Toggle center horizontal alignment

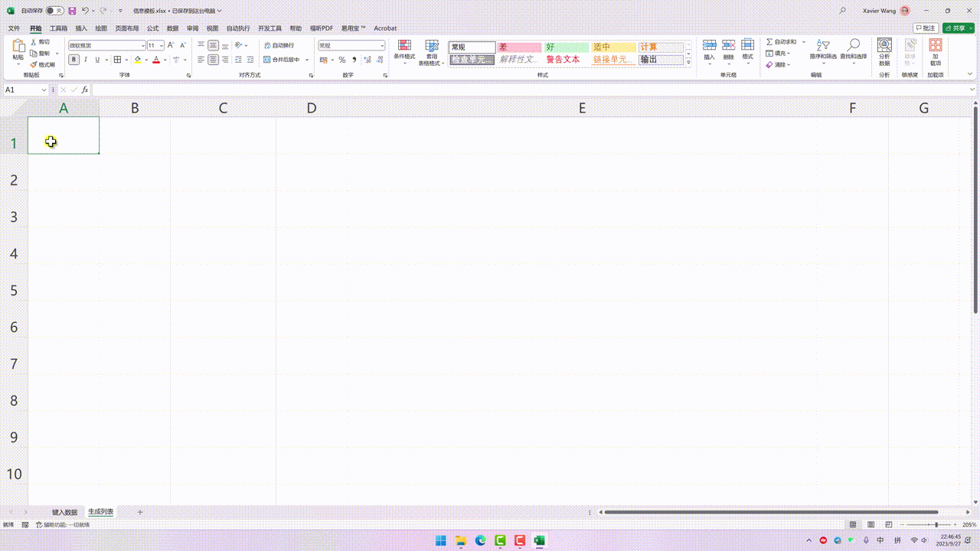[213, 60]
